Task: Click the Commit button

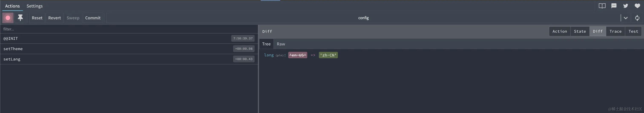Action: tap(93, 18)
